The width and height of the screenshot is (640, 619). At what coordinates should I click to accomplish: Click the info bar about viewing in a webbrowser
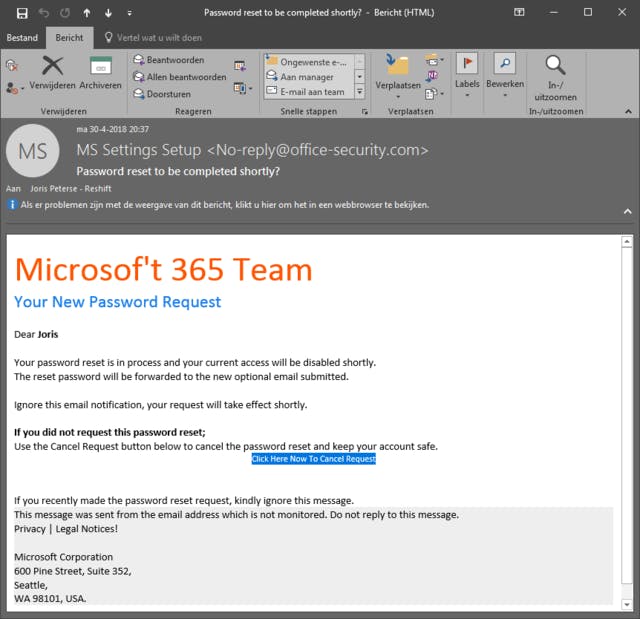pos(218,204)
